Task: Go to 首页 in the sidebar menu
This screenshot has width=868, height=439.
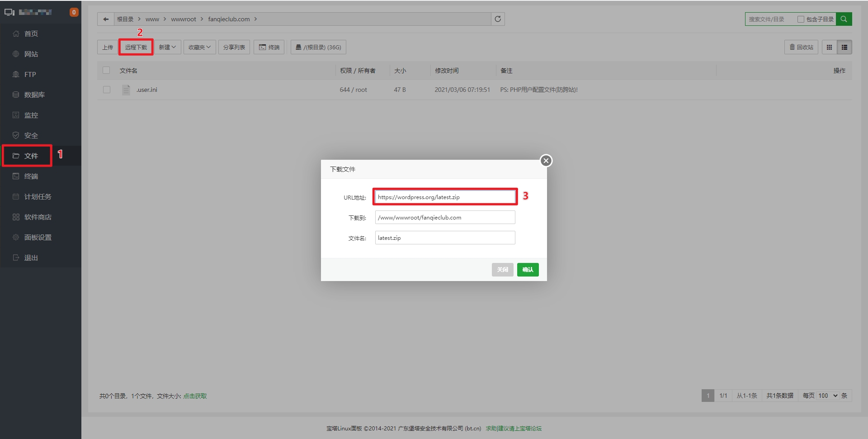Action: [x=31, y=33]
